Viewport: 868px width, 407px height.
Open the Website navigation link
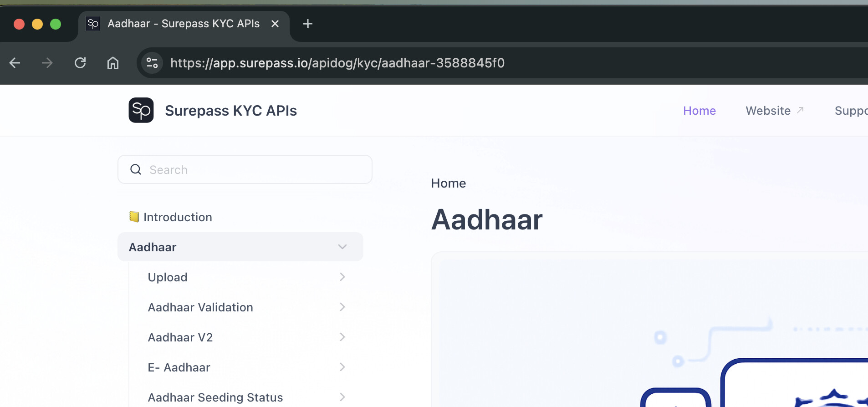tap(768, 111)
